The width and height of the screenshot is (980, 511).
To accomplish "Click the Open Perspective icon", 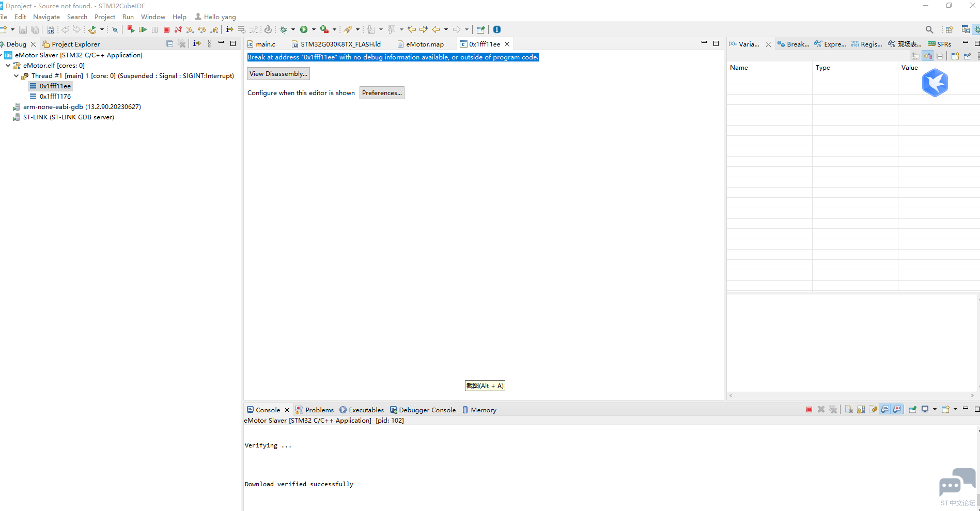I will pos(950,29).
